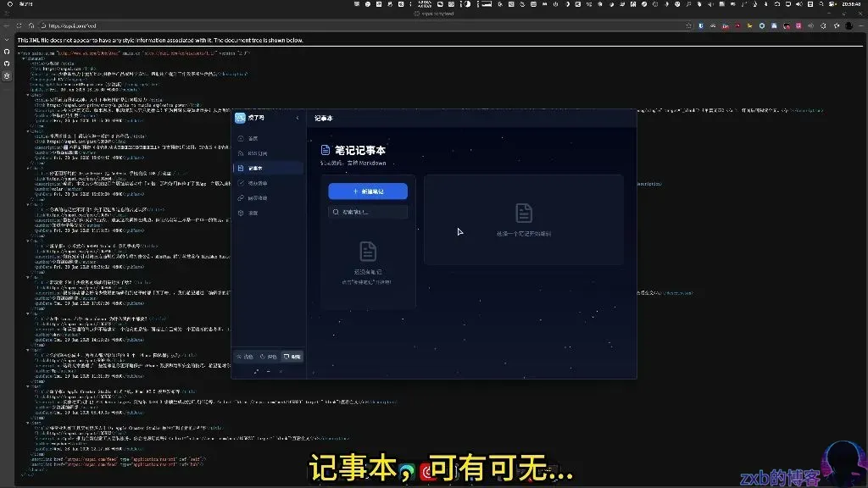Collapse the top channel node of the XML document
Image resolution: width=868 pixels, height=488 pixels.
tap(24, 58)
